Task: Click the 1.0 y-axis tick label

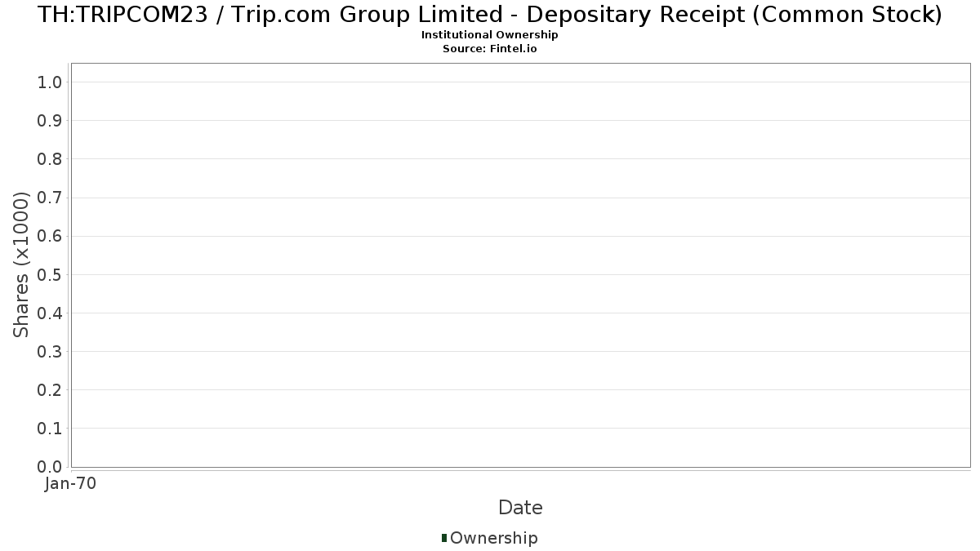Action: click(x=49, y=82)
